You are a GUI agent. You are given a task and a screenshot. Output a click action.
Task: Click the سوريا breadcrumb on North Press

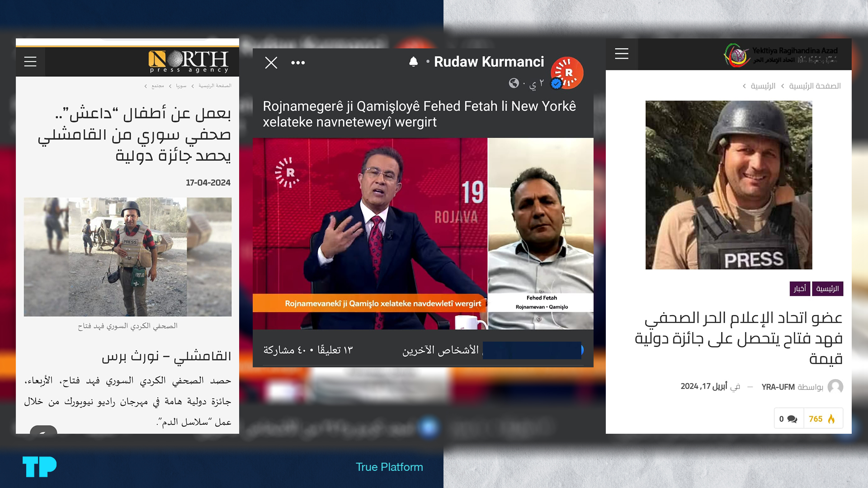click(x=181, y=86)
